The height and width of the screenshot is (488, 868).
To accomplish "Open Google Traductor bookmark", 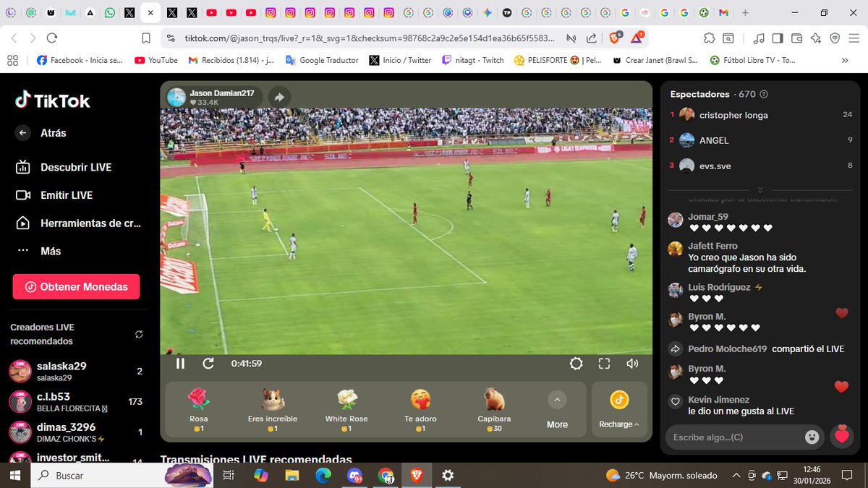I will point(322,61).
